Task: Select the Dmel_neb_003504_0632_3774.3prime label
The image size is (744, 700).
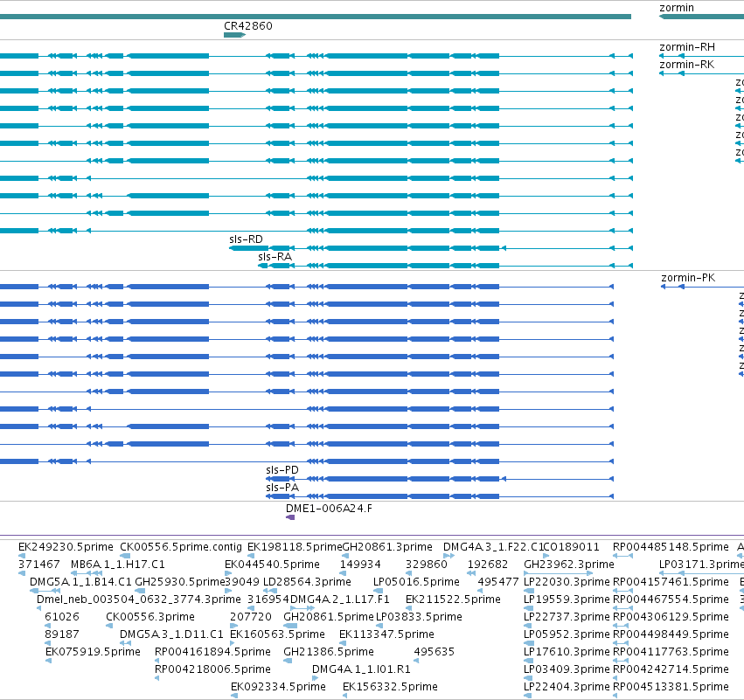Action: click(x=138, y=599)
